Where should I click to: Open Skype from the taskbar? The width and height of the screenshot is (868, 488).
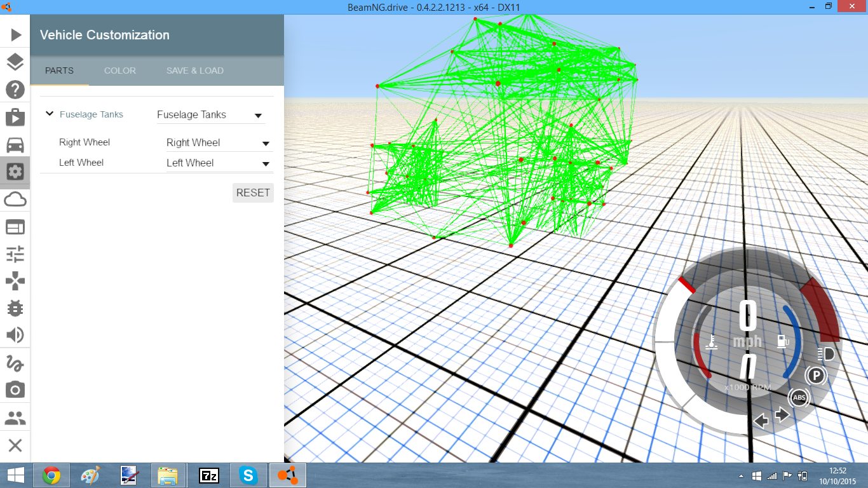(x=248, y=475)
